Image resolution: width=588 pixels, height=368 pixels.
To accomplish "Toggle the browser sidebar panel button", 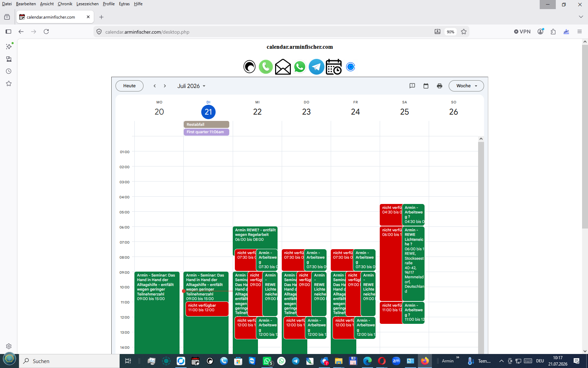I will (x=8, y=32).
